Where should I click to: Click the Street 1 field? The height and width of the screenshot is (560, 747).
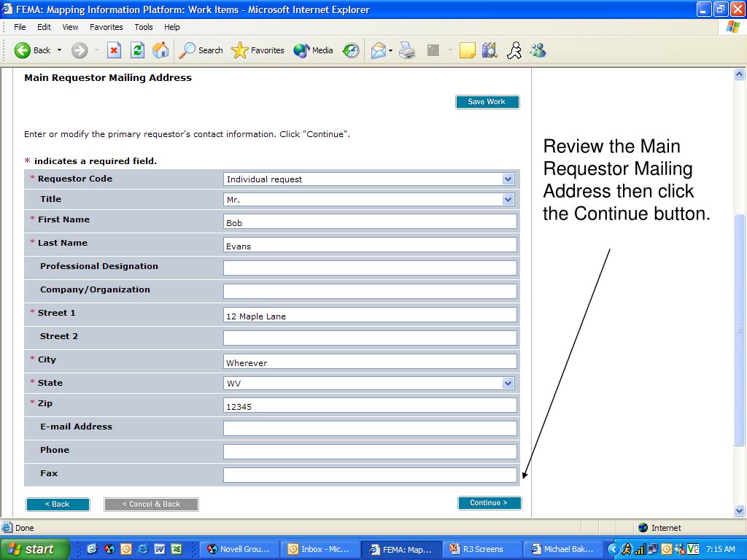pos(370,315)
